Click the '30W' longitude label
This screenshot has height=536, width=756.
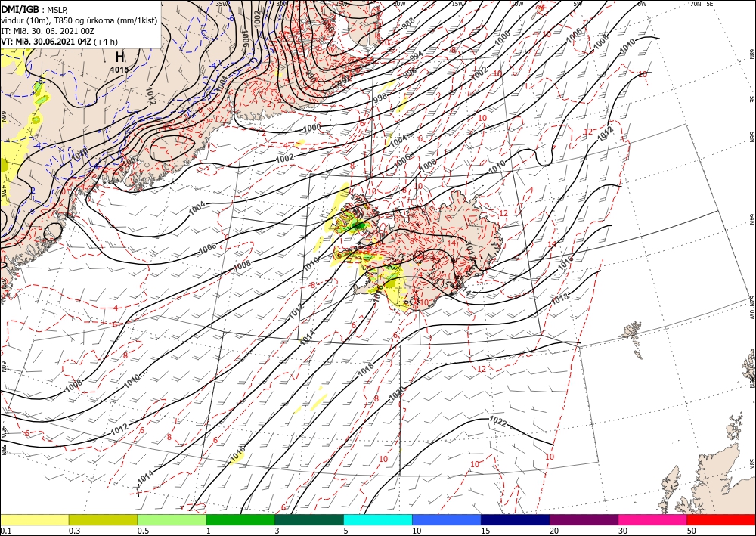coord(281,3)
